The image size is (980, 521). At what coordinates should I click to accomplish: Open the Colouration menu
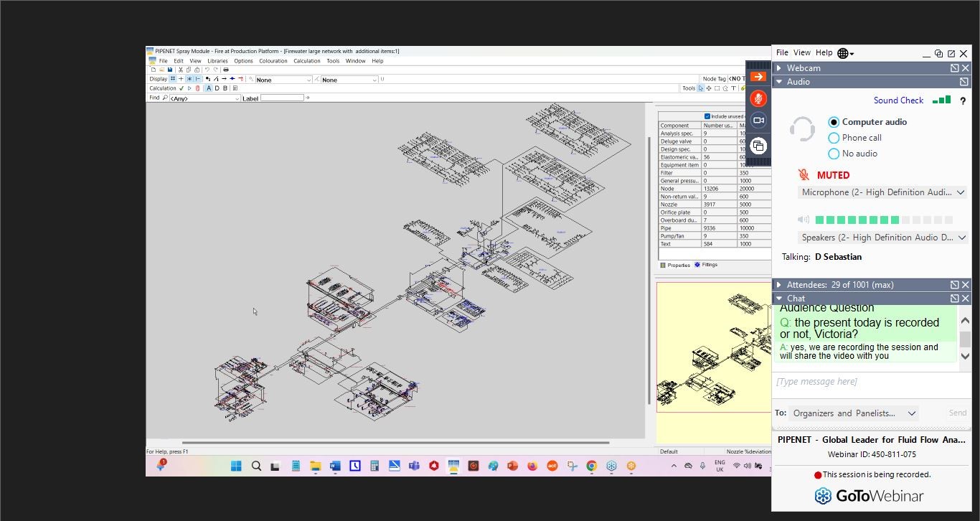coord(273,61)
